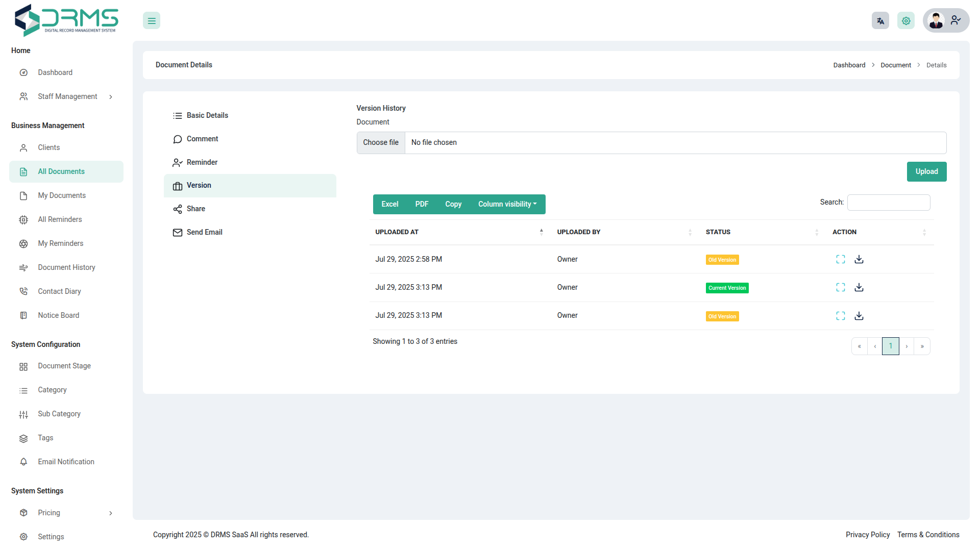
Task: Preview the first Old Version entry
Action: [840, 259]
